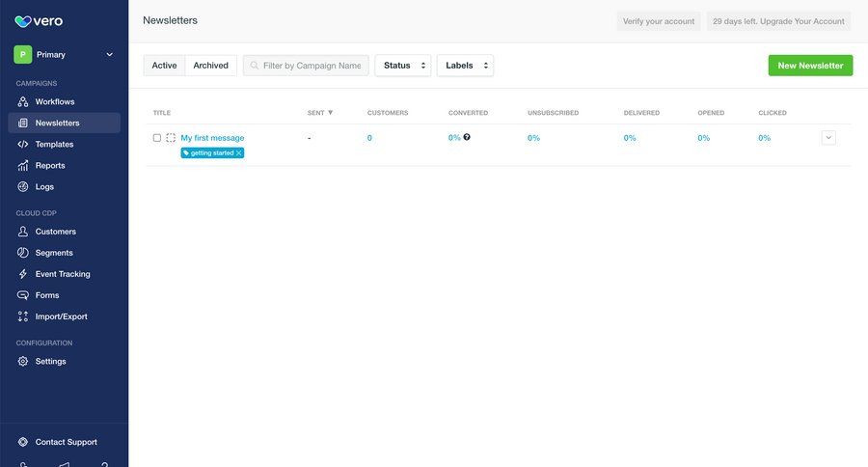Image resolution: width=868 pixels, height=467 pixels.
Task: Click the Newsletters sidebar icon
Action: click(23, 123)
